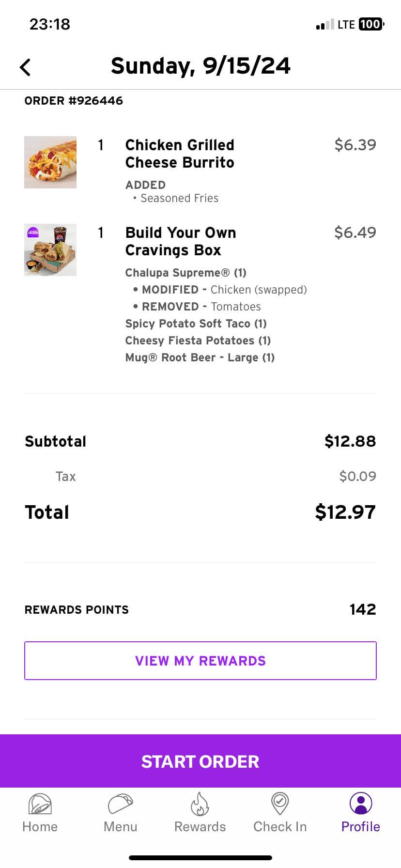Tap the battery indicator in status bar

coord(371,24)
